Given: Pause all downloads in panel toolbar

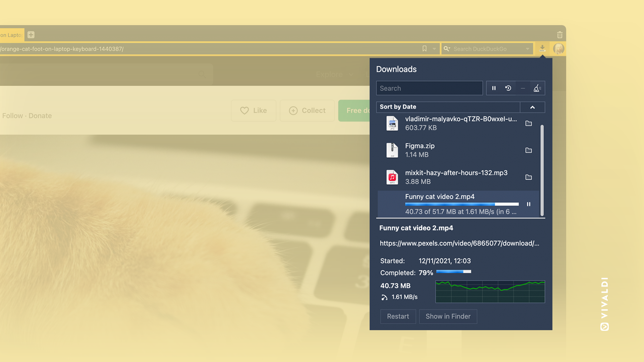Looking at the screenshot, I should 494,88.
